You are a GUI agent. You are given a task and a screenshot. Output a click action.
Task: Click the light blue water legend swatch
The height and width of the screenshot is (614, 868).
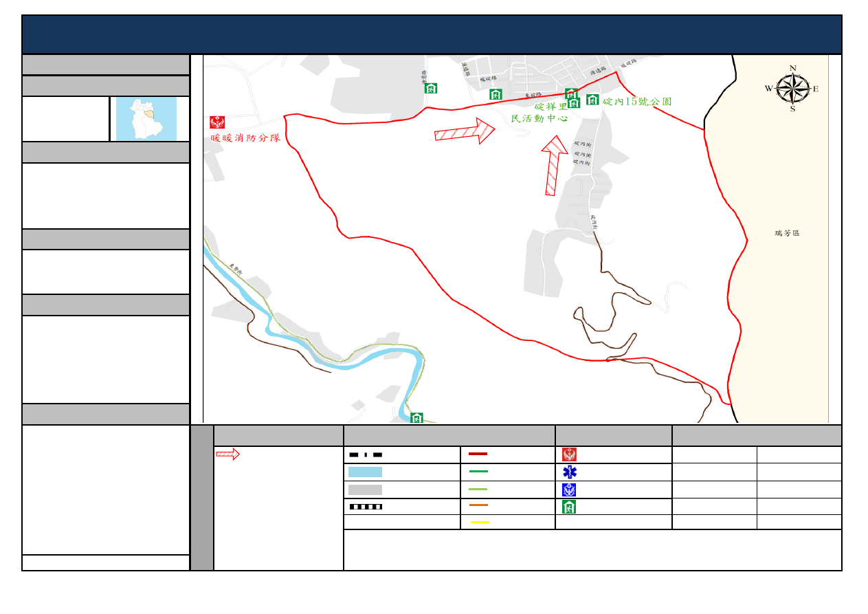[x=366, y=472]
